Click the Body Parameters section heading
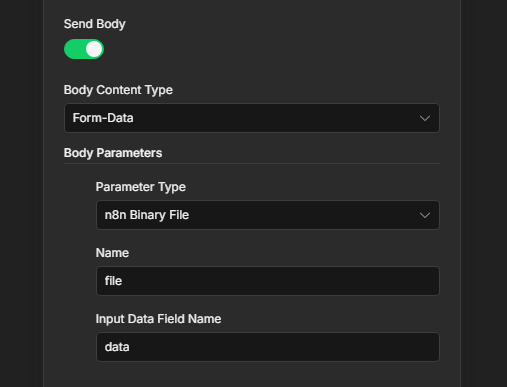 (x=113, y=153)
